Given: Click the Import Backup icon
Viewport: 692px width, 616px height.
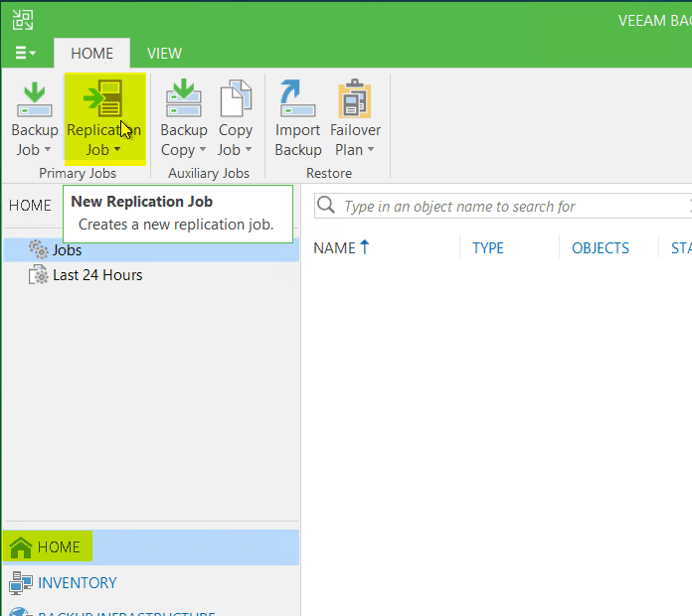Looking at the screenshot, I should [x=297, y=98].
